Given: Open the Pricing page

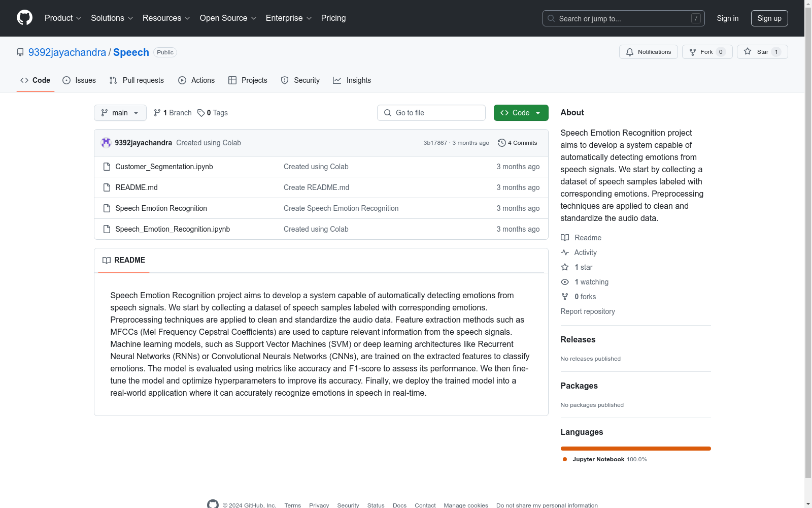Looking at the screenshot, I should coord(333,18).
